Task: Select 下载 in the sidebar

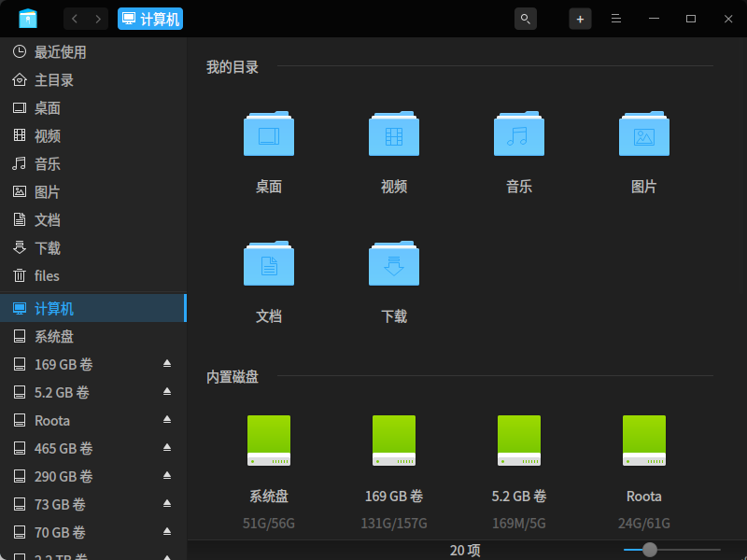Action: [x=93, y=247]
